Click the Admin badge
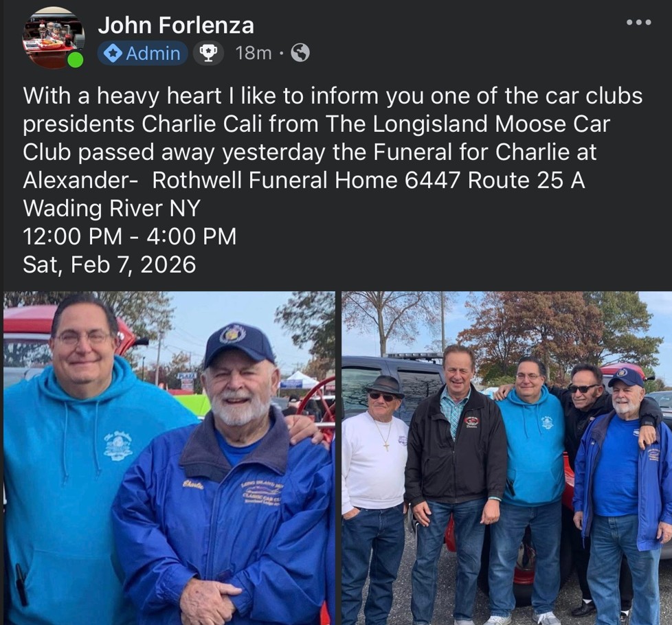Image resolution: width=672 pixels, height=625 pixels. (143, 54)
